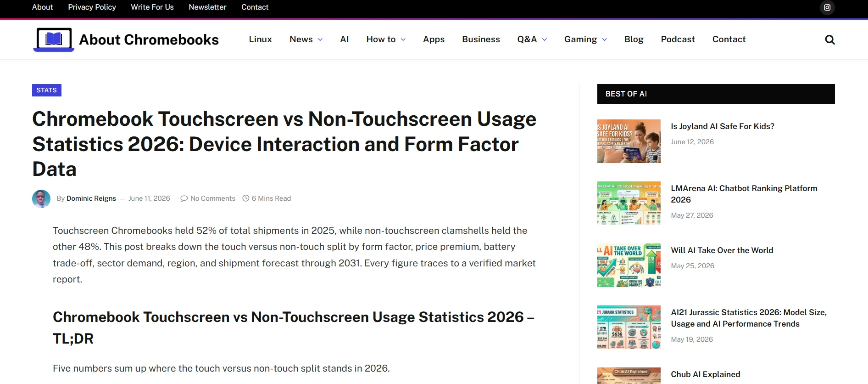Click the STATS category badge
The height and width of the screenshot is (384, 868).
pyautogui.click(x=47, y=90)
